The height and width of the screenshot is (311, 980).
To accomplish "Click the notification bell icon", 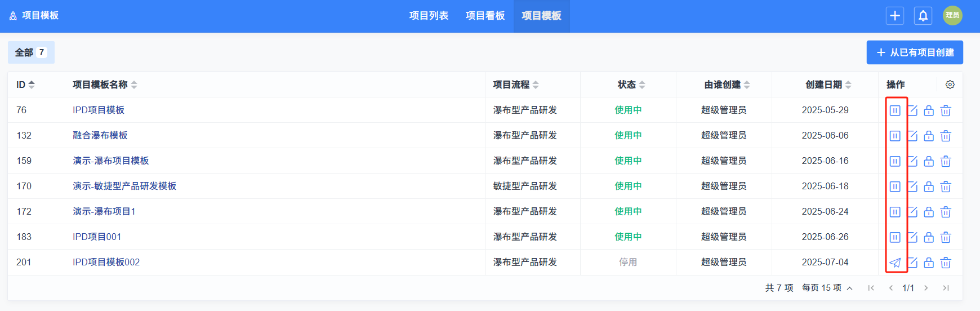I will [x=923, y=16].
